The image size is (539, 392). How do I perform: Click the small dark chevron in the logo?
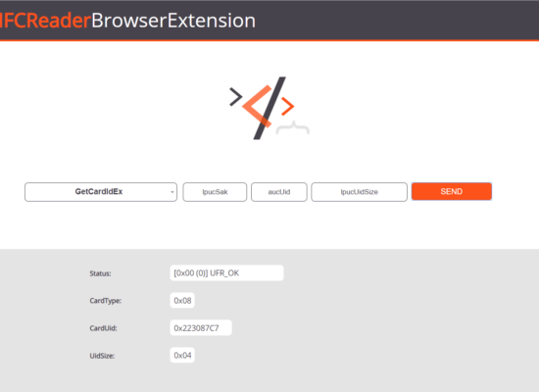[x=236, y=97]
